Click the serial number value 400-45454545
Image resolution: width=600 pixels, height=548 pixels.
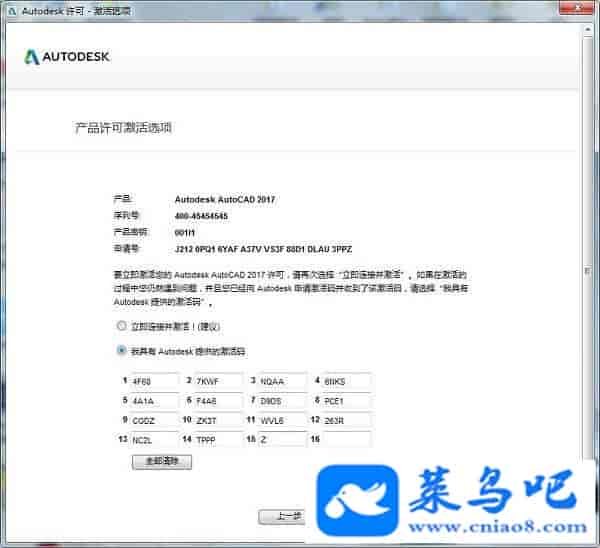point(201,216)
